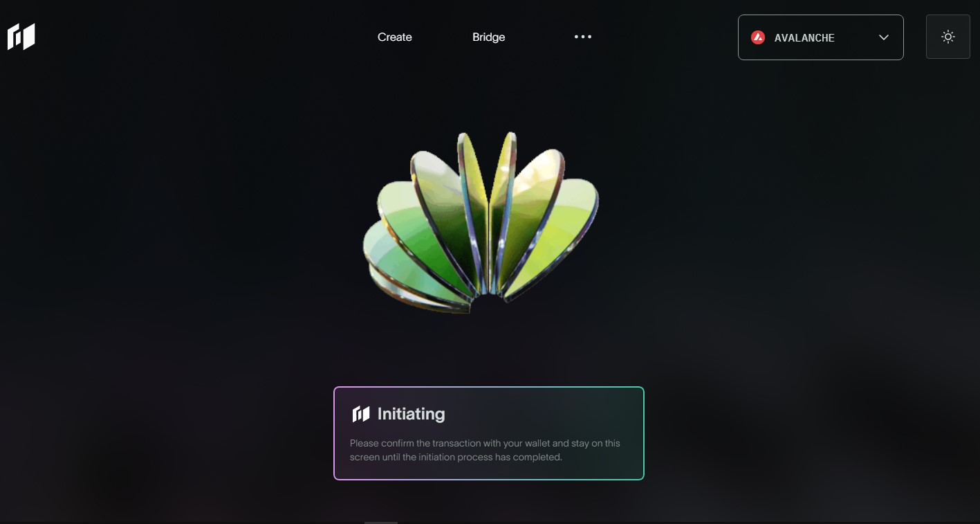Click the 3D green fan graphic

coord(481,223)
